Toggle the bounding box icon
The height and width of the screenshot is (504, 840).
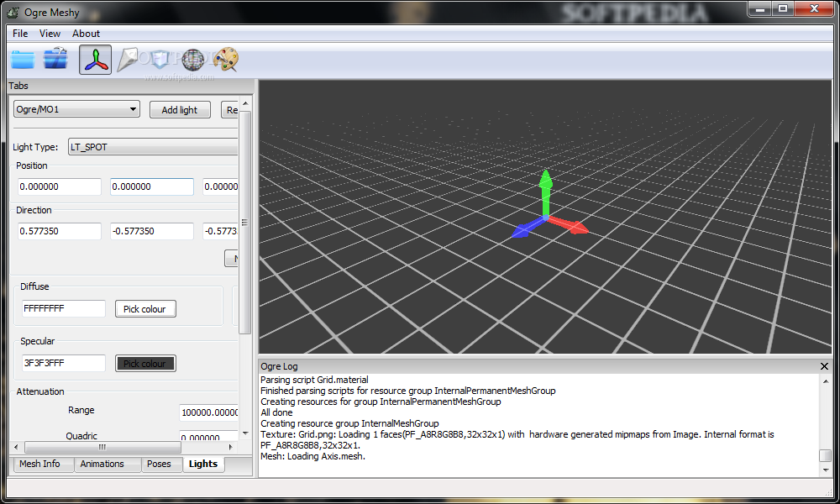pyautogui.click(x=160, y=60)
